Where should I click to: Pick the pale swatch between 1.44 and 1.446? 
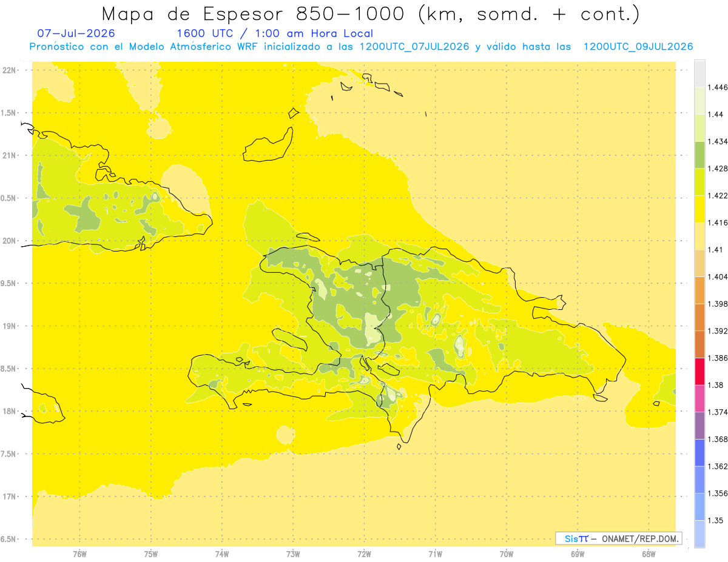[x=699, y=101]
